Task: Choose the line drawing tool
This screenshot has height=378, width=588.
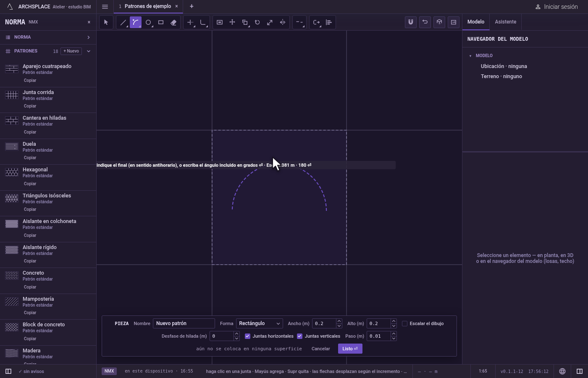Action: point(123,22)
